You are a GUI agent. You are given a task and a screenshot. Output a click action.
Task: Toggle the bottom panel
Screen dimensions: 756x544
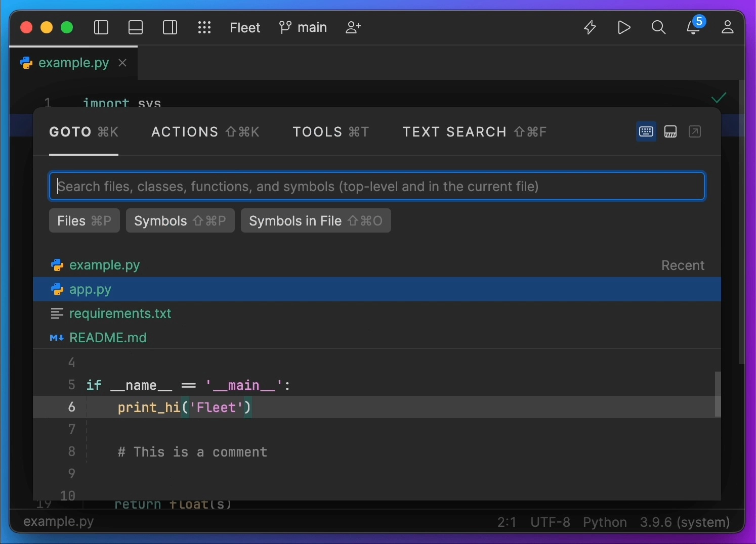coord(136,27)
